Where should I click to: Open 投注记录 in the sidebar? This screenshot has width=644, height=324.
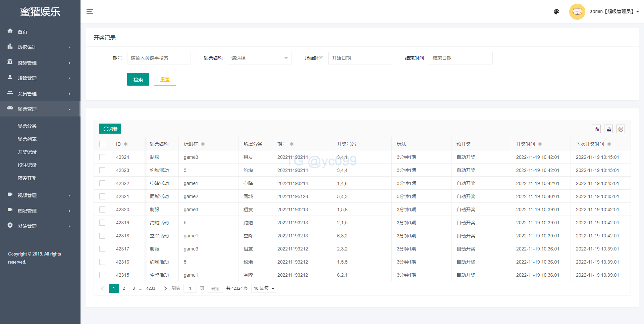[27, 165]
